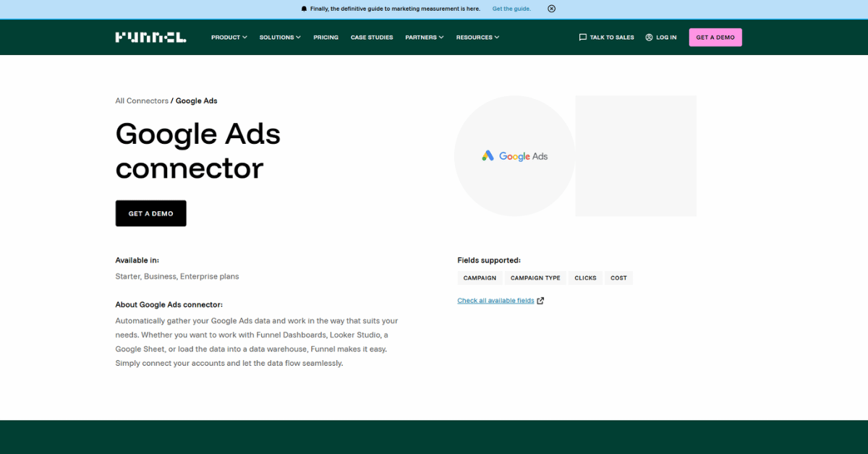Open the Pricing page
The image size is (868, 454).
tap(325, 37)
